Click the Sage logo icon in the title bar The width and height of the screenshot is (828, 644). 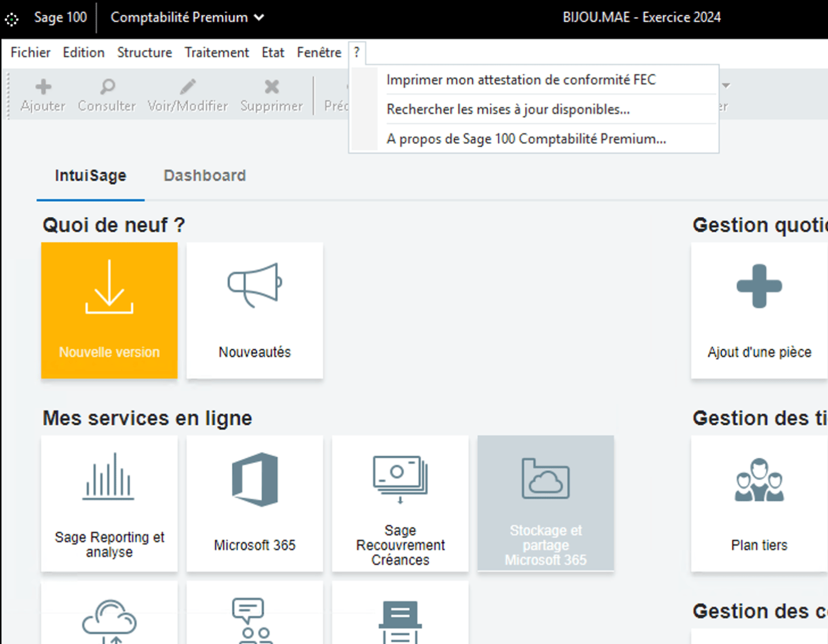click(12, 19)
